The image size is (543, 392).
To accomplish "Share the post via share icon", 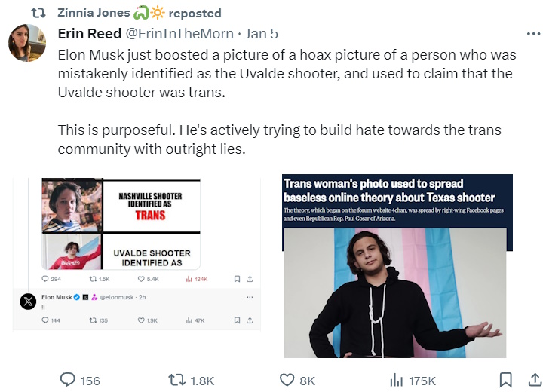I will pyautogui.click(x=529, y=380).
